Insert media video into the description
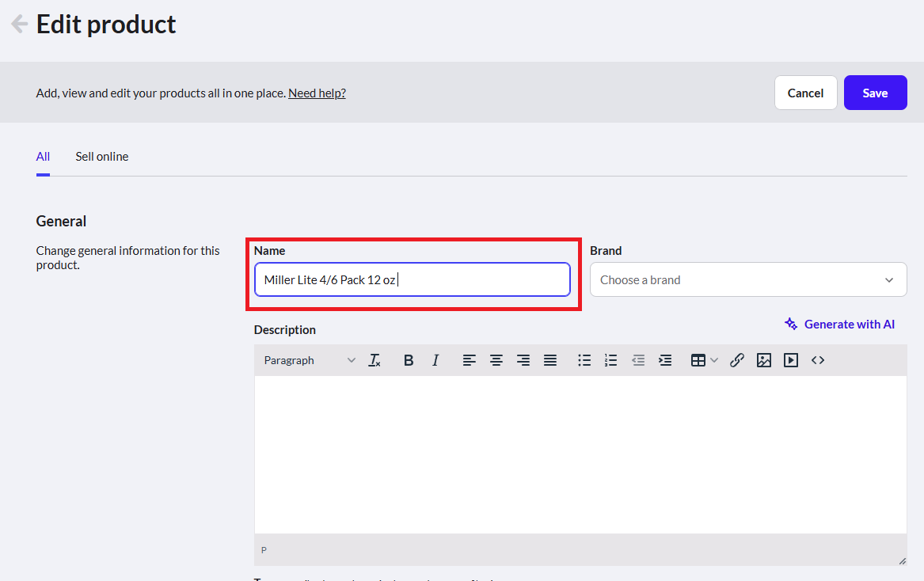 click(x=791, y=360)
